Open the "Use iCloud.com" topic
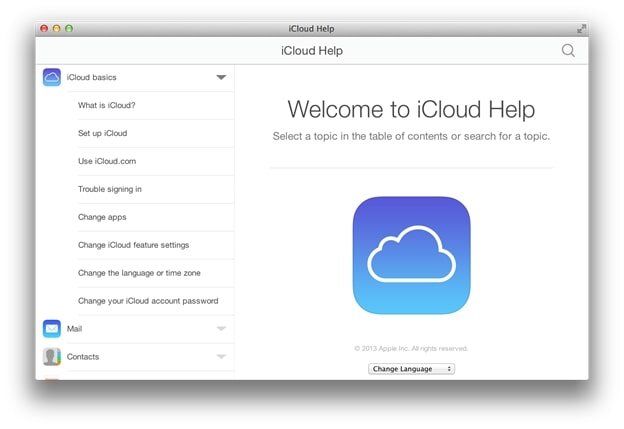The width and height of the screenshot is (624, 429). click(107, 161)
